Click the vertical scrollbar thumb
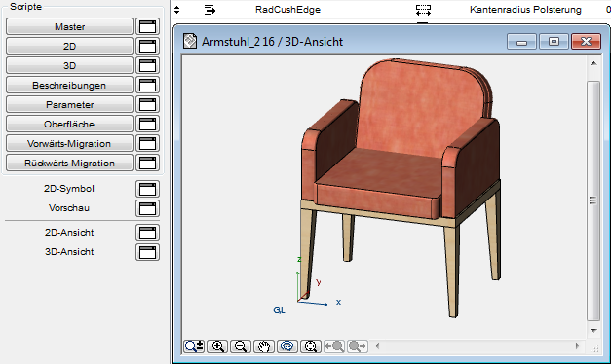The image size is (611, 364). pyautogui.click(x=593, y=200)
